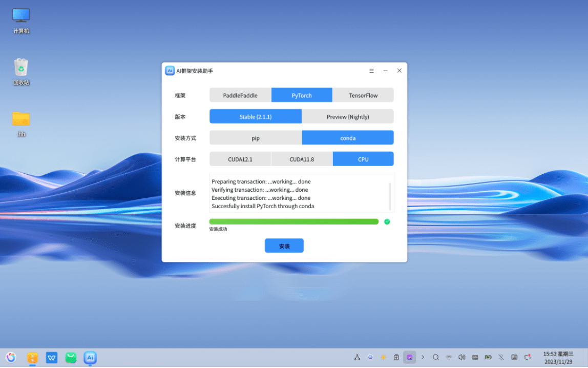The height and width of the screenshot is (368, 588).
Task: Open the notification center icon
Action: [x=528, y=357]
